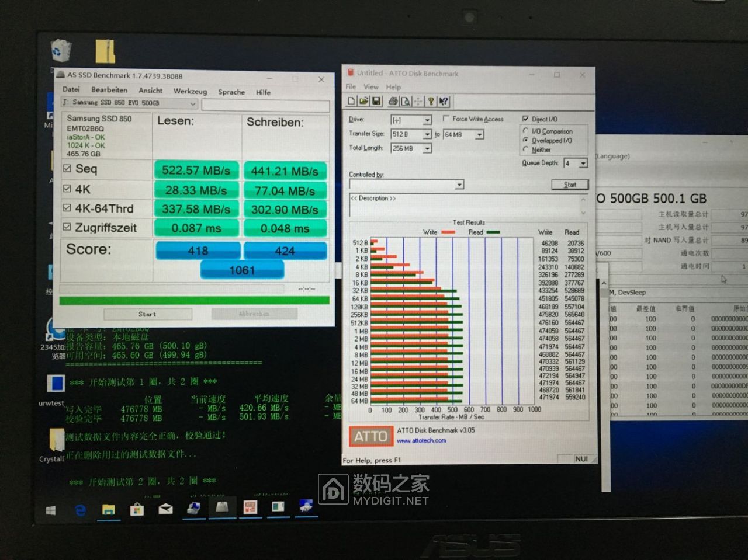Click Start button in AS SSD Benchmark
748x560 pixels.
click(148, 314)
